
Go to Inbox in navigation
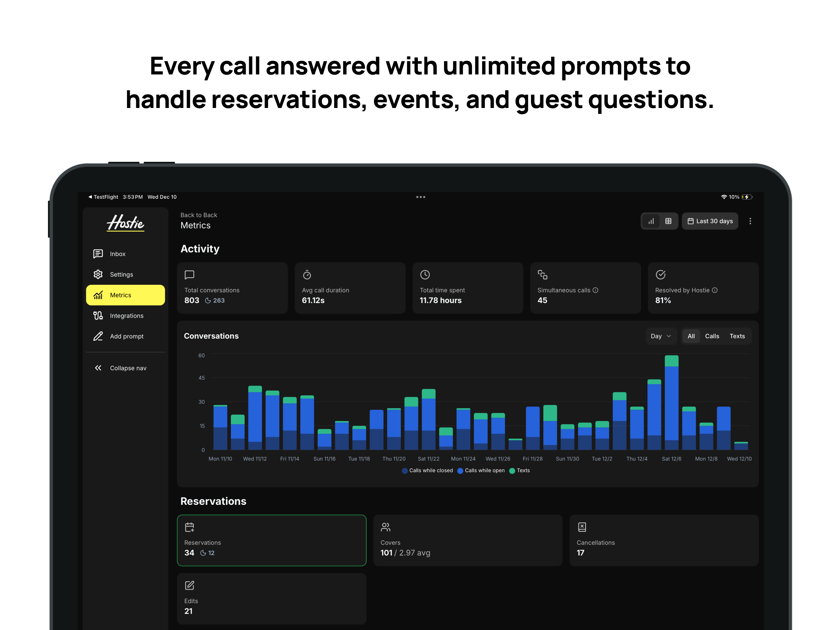(x=125, y=254)
